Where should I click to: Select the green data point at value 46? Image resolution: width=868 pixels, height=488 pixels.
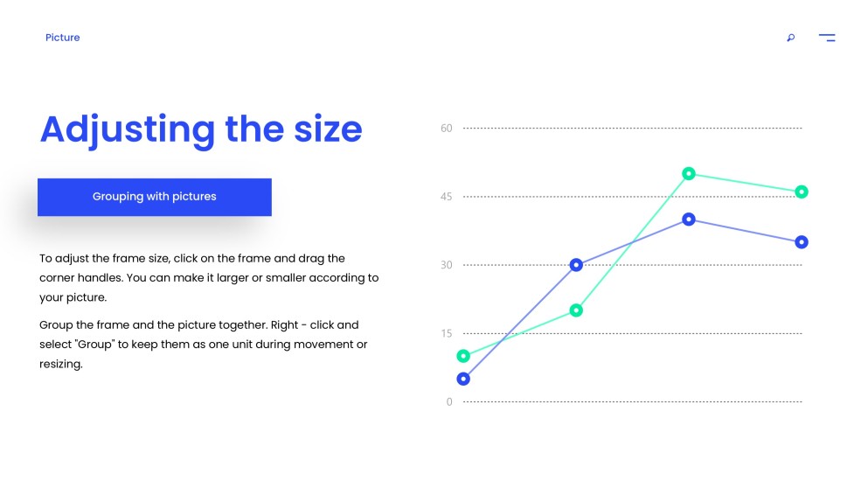[x=802, y=192]
